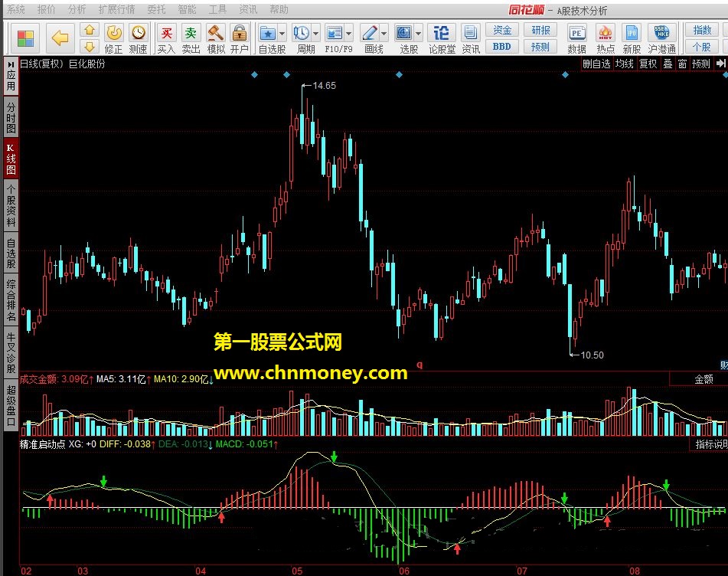Screen dimensions: 728x576
Task: Open the 分析 menu
Action: point(77,9)
